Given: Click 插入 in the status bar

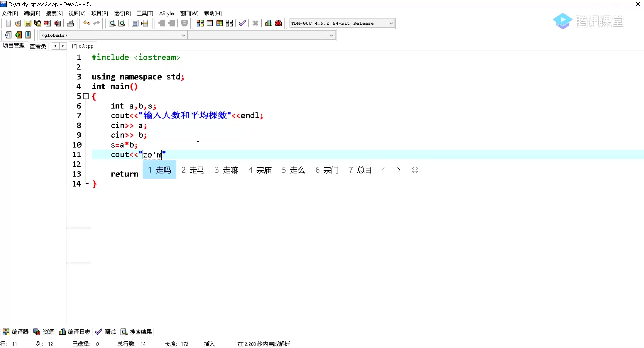Looking at the screenshot, I should click(x=209, y=344).
